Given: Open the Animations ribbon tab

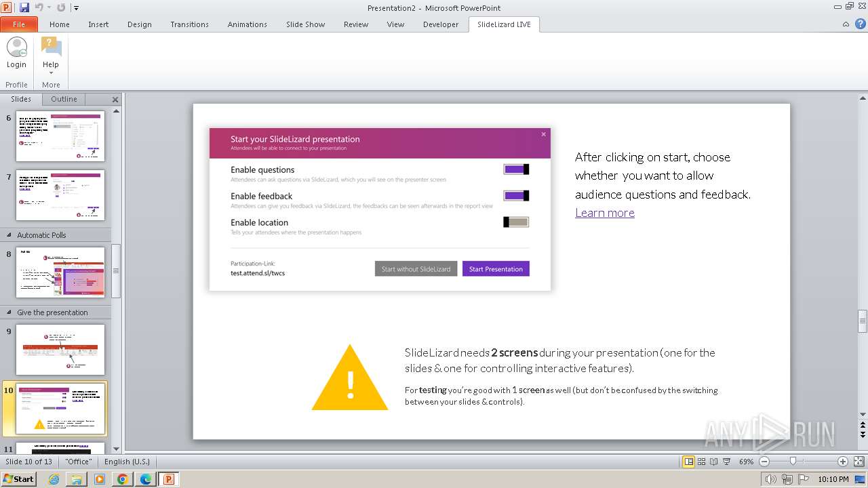Looking at the screenshot, I should tap(247, 24).
